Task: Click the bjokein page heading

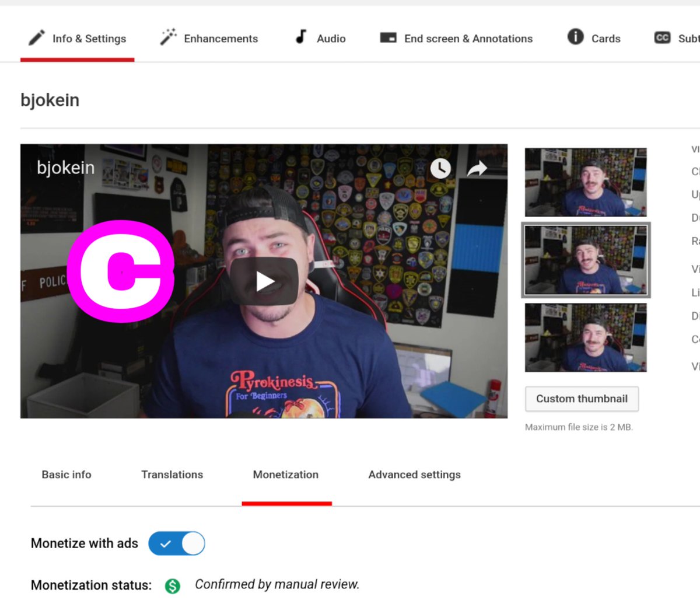Action: tap(50, 100)
